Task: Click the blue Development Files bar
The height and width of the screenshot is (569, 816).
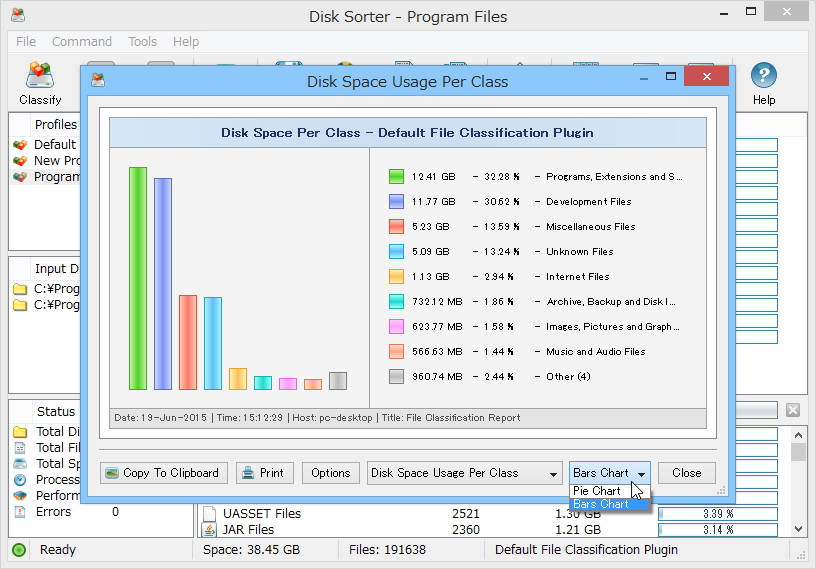Action: pos(163,284)
